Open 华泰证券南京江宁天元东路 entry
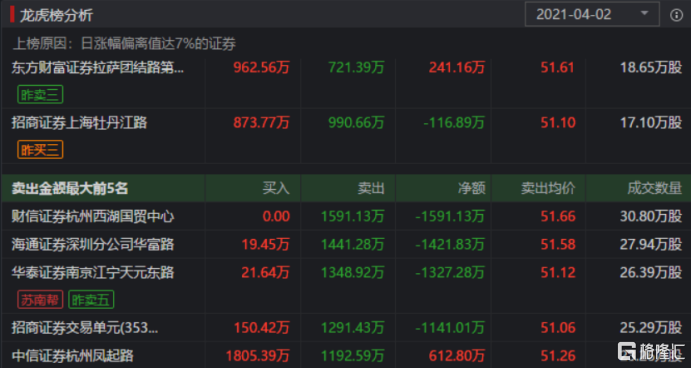This screenshot has width=692, height=368. point(93,272)
